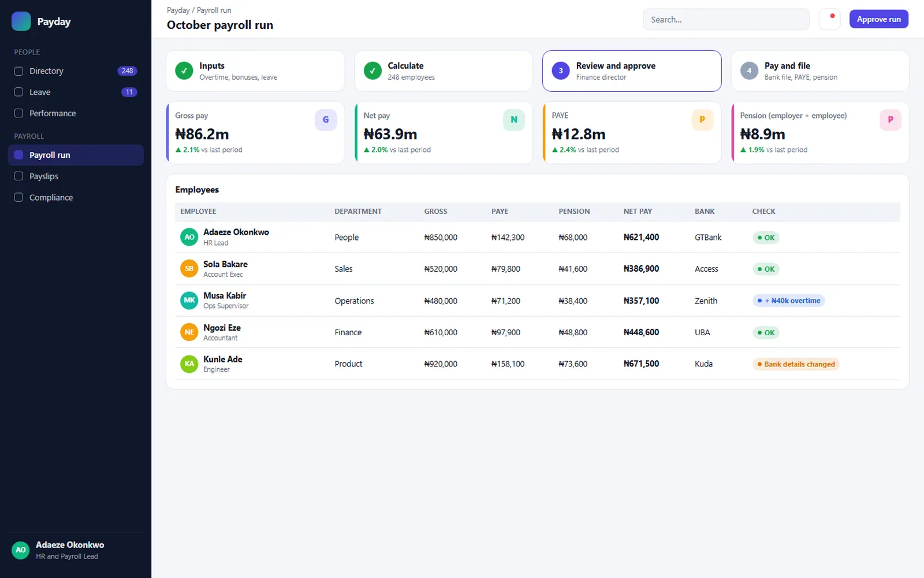This screenshot has width=924, height=578.
Task: Click the OK status for Adaeze Okonkwo
Action: coord(766,238)
